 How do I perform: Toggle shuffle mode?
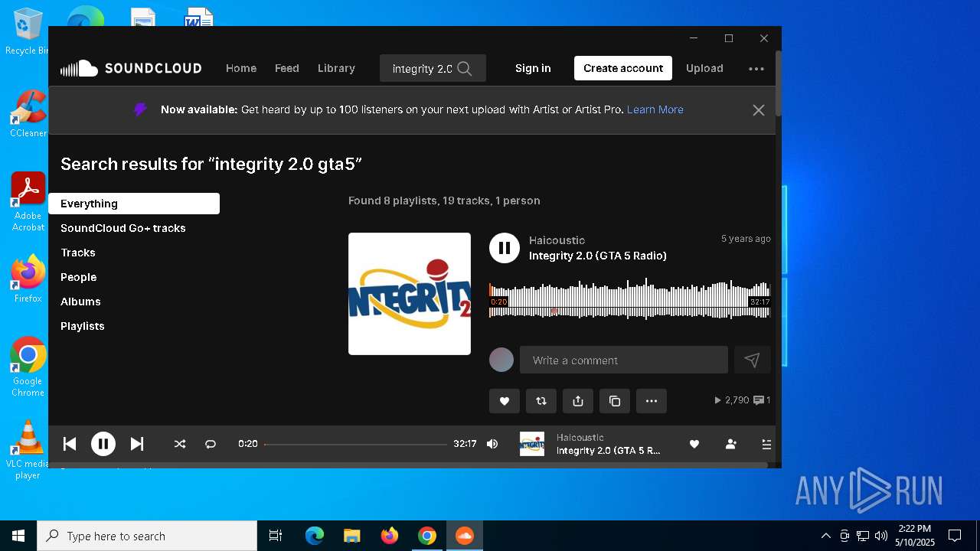180,444
